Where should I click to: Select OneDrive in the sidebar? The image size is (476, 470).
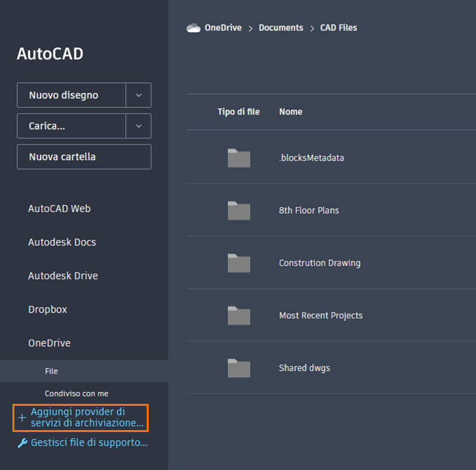tap(50, 343)
